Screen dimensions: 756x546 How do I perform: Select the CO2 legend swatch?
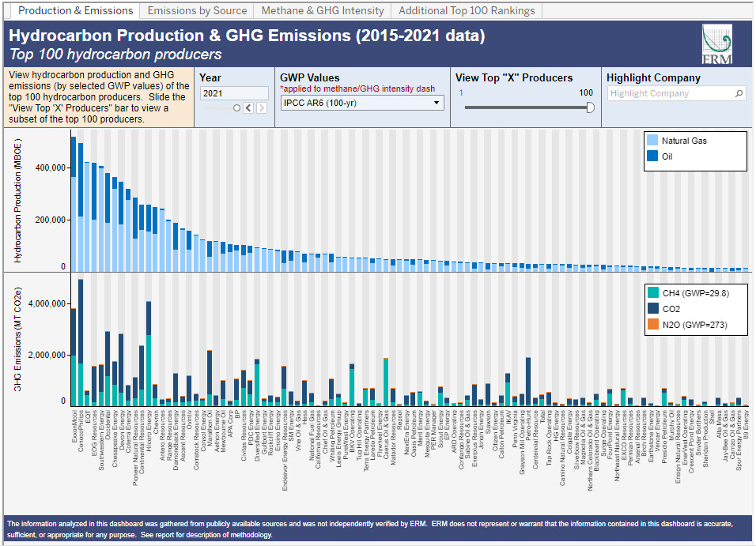click(x=653, y=308)
